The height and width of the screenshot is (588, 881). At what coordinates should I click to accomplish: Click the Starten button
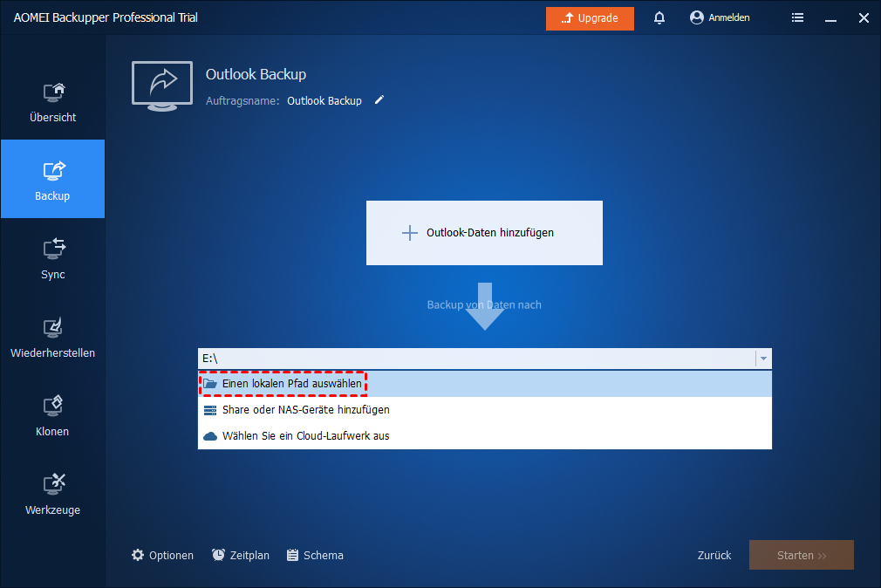[x=802, y=556]
